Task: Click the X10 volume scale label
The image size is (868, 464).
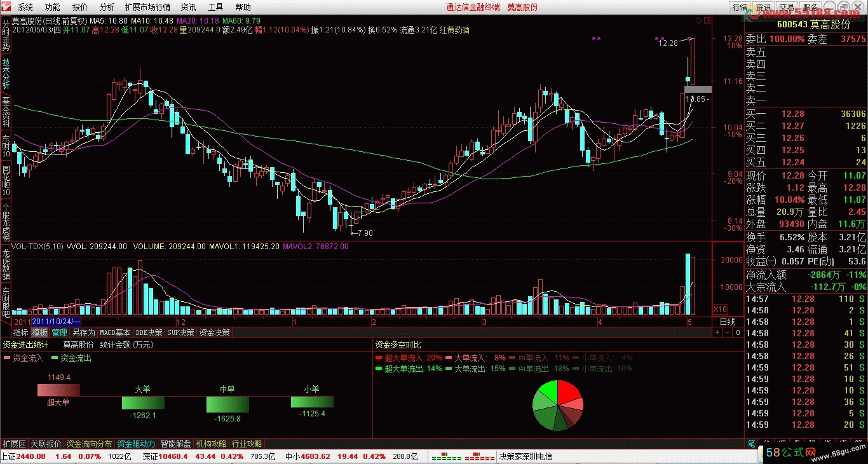Action: [x=721, y=310]
